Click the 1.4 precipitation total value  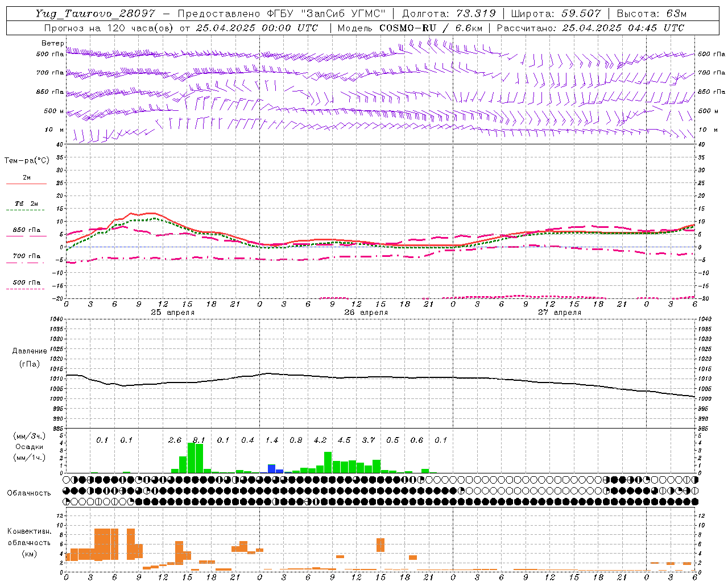[x=272, y=440]
